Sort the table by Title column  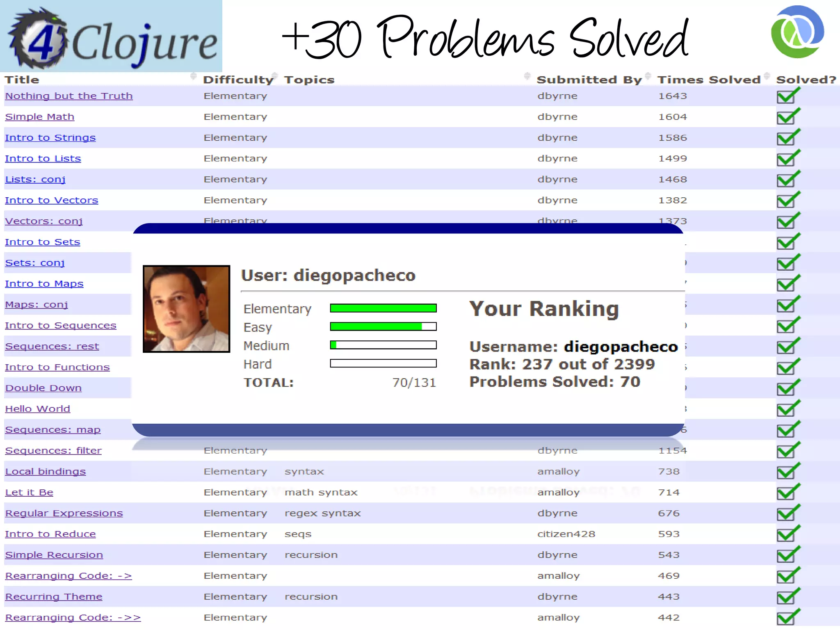22,80
